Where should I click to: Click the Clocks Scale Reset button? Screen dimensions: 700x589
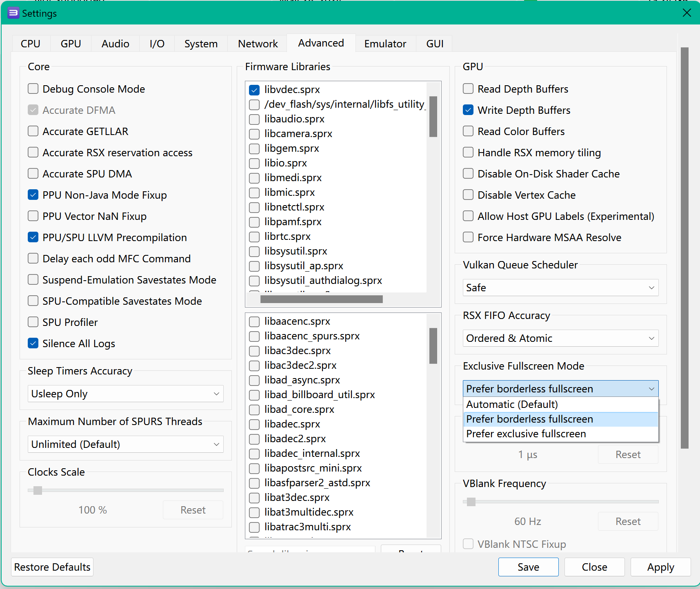[193, 510]
